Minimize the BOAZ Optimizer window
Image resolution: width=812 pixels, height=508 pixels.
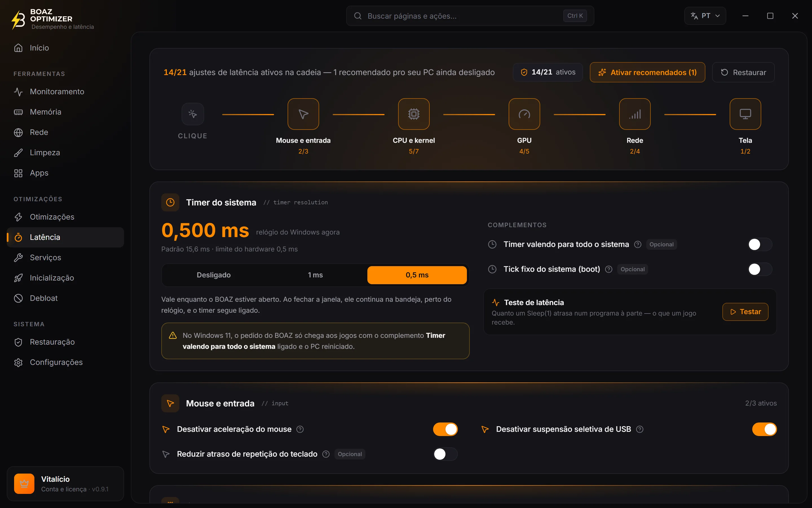tap(745, 16)
